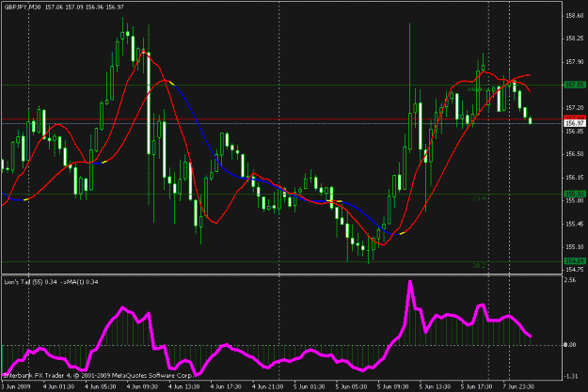588x392 pixels.
Task: Click the 3 Jun 2009 time label
Action: (x=15, y=386)
